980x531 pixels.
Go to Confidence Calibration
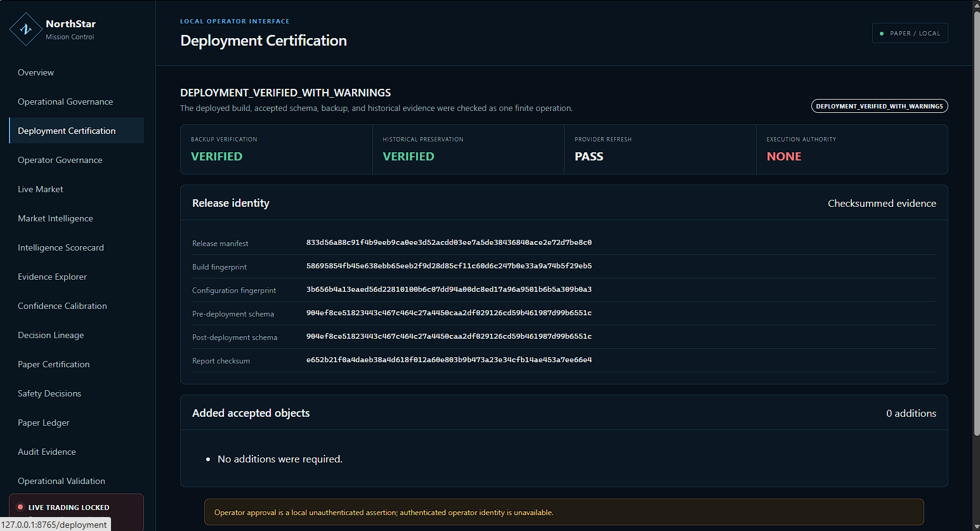[76, 306]
